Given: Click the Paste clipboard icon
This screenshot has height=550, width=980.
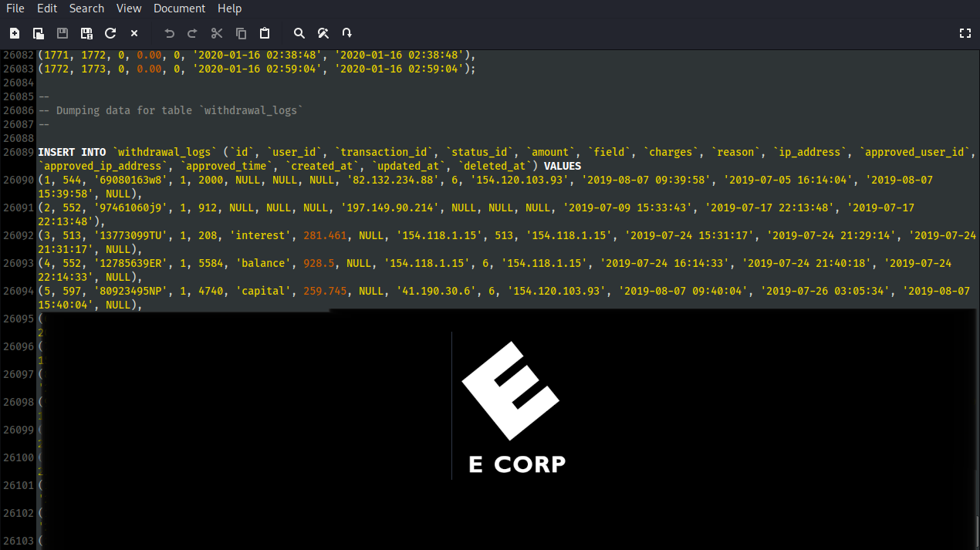Looking at the screenshot, I should (265, 33).
